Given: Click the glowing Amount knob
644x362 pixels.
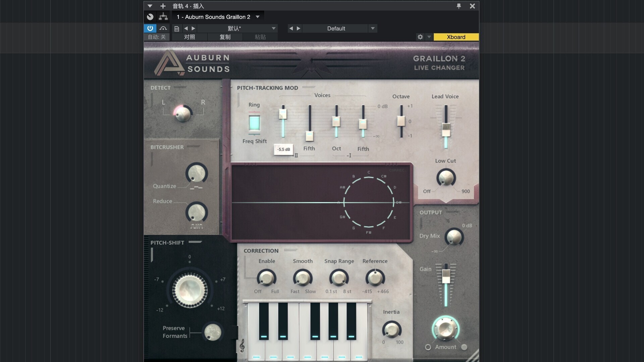Looking at the screenshot, I should pyautogui.click(x=445, y=328).
